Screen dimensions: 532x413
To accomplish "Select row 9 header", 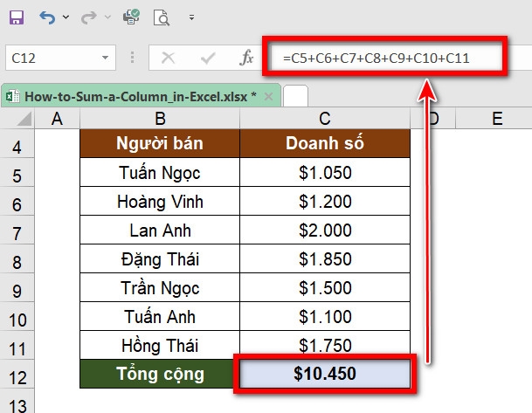I will [x=17, y=287].
